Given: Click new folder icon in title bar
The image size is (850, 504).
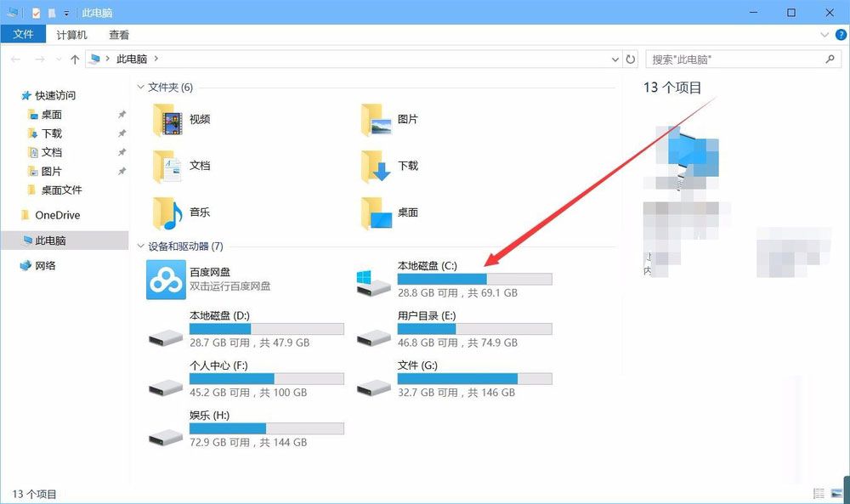Looking at the screenshot, I should (52, 13).
